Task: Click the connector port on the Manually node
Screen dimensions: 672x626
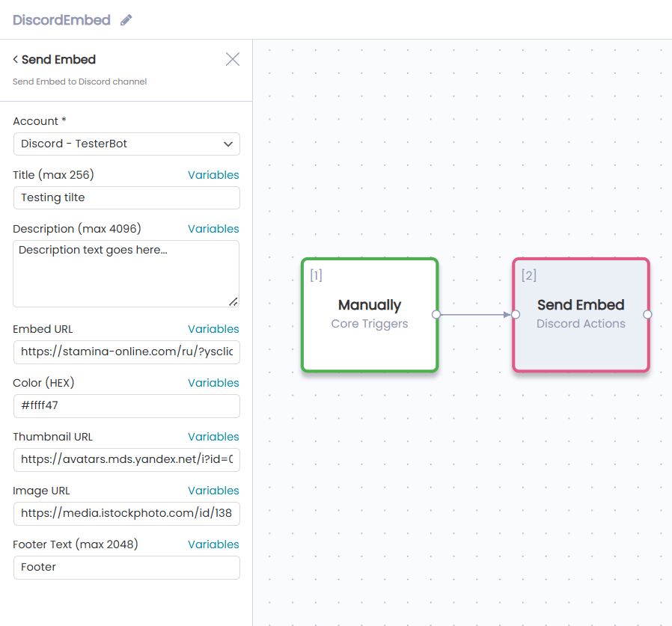Action: [x=438, y=315]
